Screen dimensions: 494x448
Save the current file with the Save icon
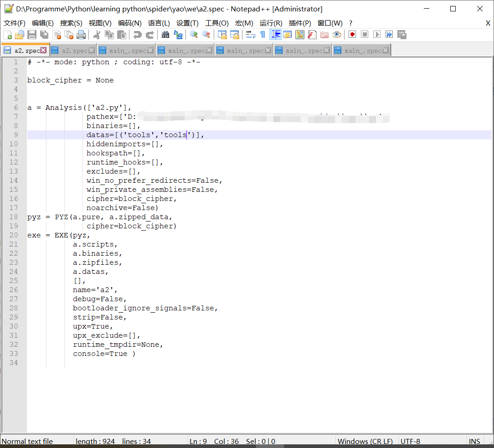tap(32, 35)
